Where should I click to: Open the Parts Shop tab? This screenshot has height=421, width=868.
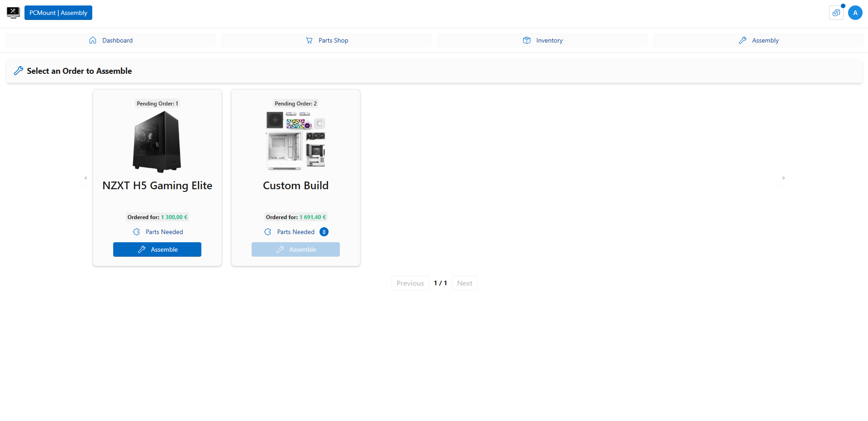tap(326, 40)
